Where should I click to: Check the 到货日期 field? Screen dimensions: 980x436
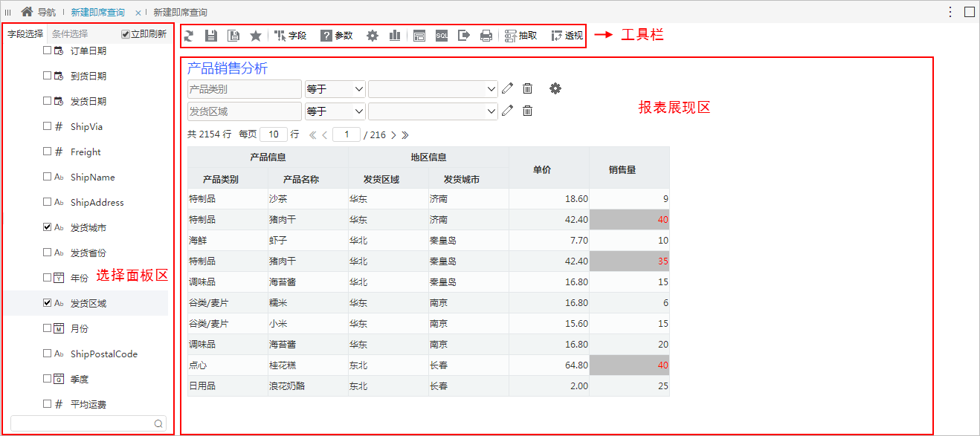(x=48, y=76)
